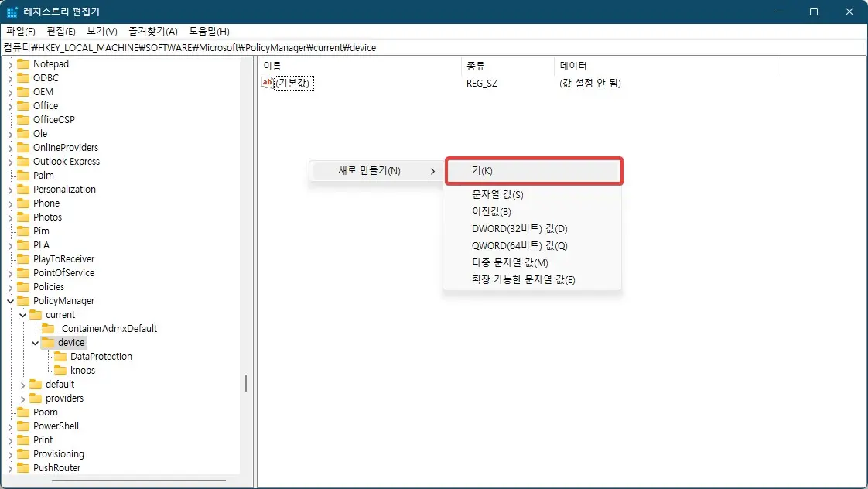Select 키(K) from the context menu

[x=534, y=170]
